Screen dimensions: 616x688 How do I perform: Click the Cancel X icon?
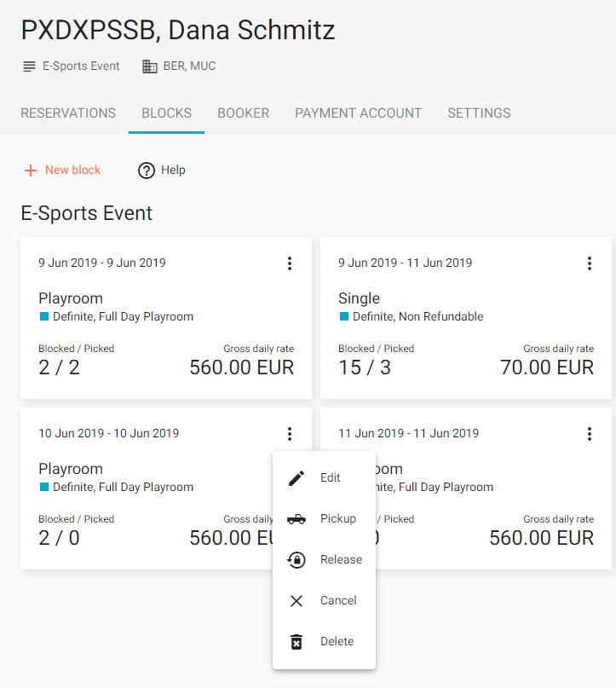tap(296, 601)
